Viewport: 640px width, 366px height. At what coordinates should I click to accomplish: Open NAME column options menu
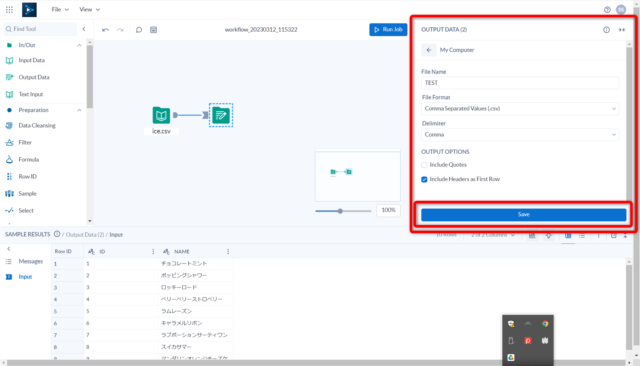[228, 252]
